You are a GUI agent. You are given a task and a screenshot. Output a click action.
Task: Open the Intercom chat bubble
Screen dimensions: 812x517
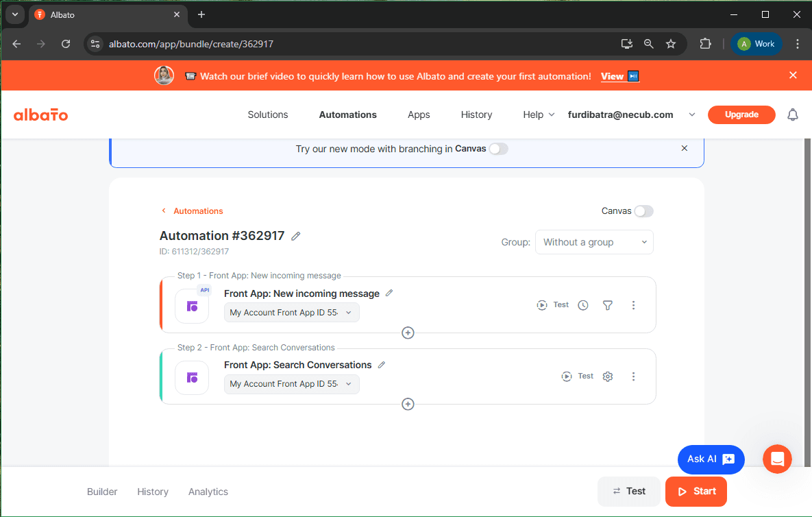tap(777, 459)
